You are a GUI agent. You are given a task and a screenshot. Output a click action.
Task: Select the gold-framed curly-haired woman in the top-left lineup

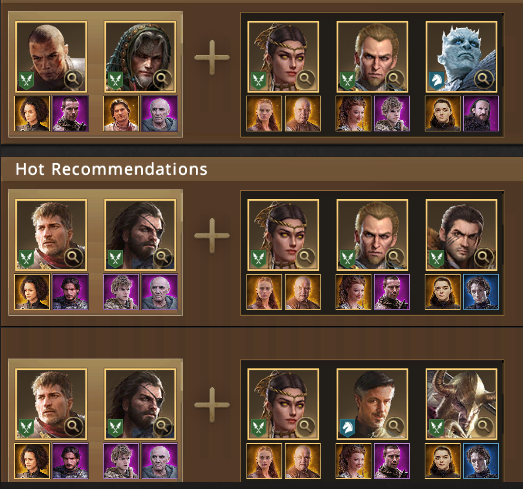32,113
